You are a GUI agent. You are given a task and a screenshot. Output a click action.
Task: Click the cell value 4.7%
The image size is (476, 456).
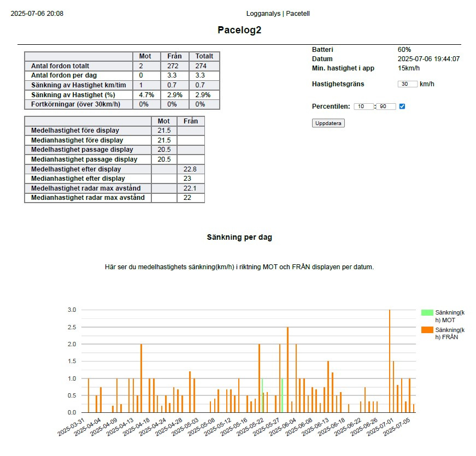[146, 94]
